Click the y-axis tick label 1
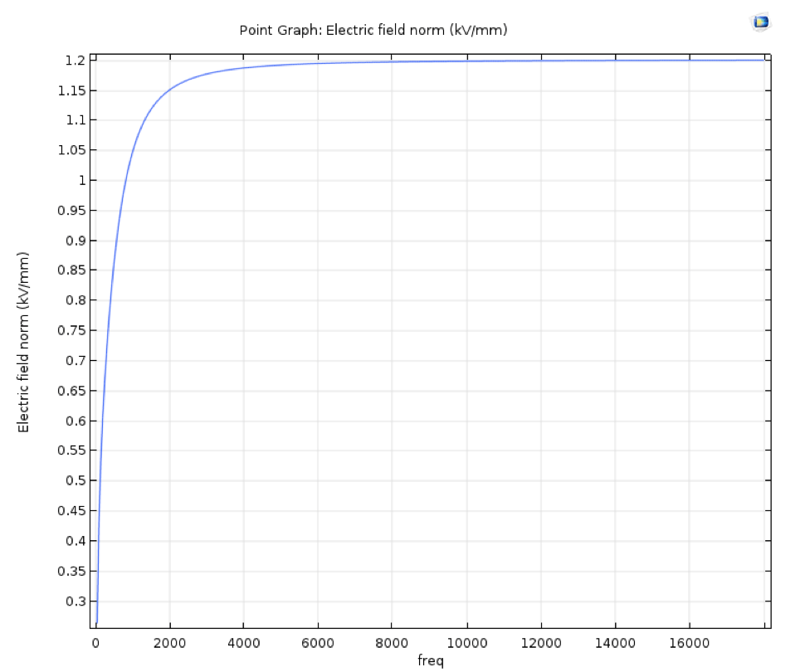The width and height of the screenshot is (810, 672). click(x=81, y=181)
